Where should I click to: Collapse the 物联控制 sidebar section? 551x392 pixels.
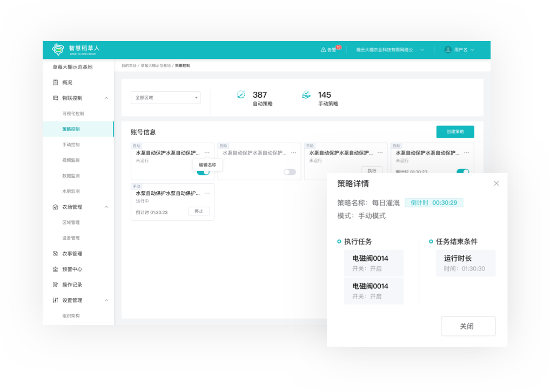106,98
